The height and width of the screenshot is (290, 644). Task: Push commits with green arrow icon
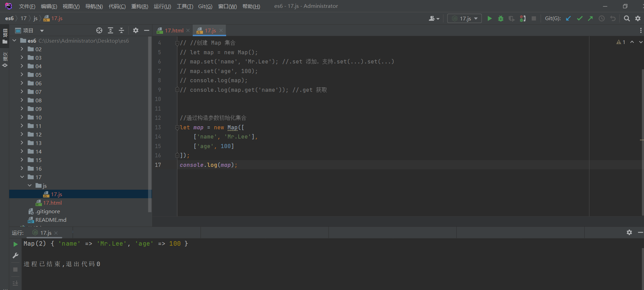[590, 18]
